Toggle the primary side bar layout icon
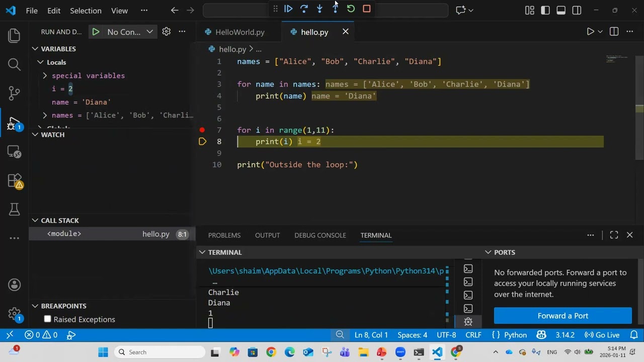This screenshot has width=644, height=362. (545, 10)
